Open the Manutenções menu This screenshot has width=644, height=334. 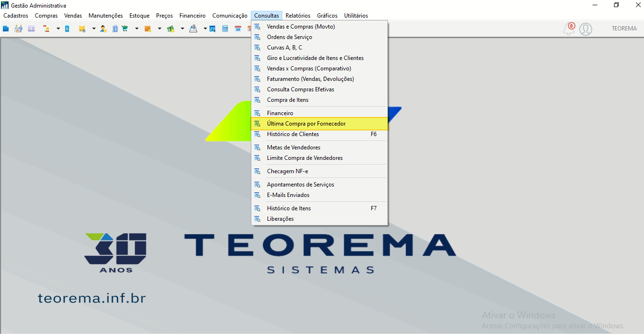106,16
